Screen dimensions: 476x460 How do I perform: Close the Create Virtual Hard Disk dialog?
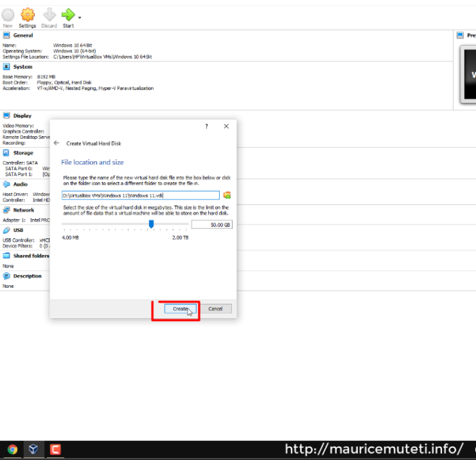pyautogui.click(x=226, y=126)
